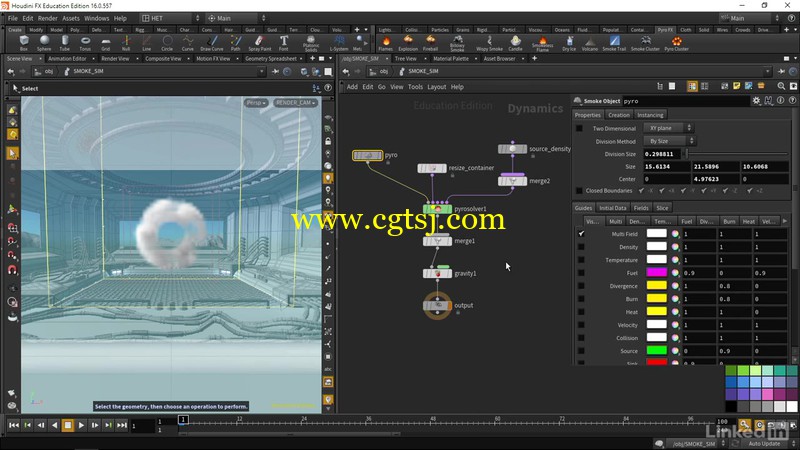The width and height of the screenshot is (800, 450).
Task: Open the By Size division method dropdown
Action: pyautogui.click(x=670, y=141)
